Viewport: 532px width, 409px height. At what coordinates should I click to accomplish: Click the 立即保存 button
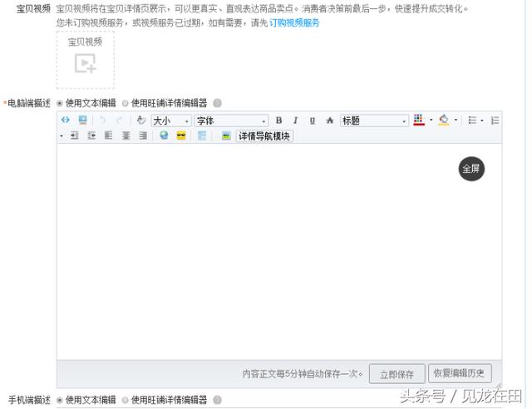[x=397, y=374]
